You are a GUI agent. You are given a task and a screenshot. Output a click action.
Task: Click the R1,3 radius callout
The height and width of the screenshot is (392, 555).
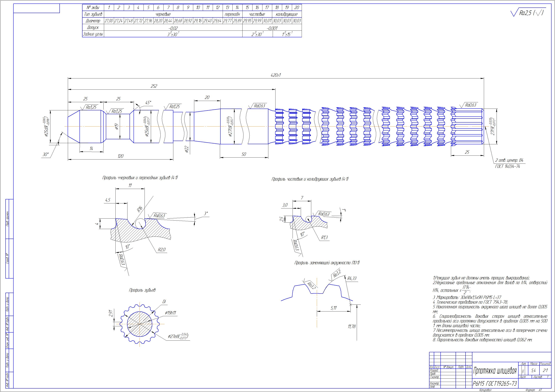pos(324,238)
